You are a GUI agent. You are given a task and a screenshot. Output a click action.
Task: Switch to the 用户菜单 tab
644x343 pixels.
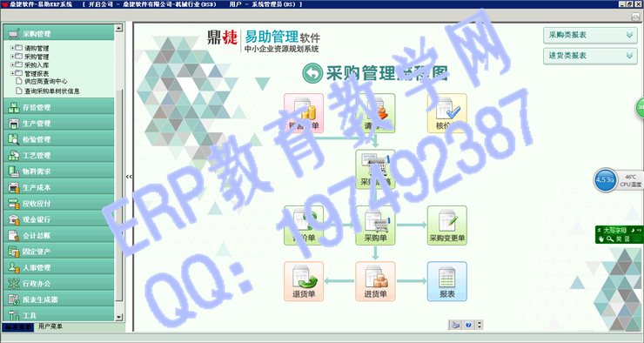50,326
